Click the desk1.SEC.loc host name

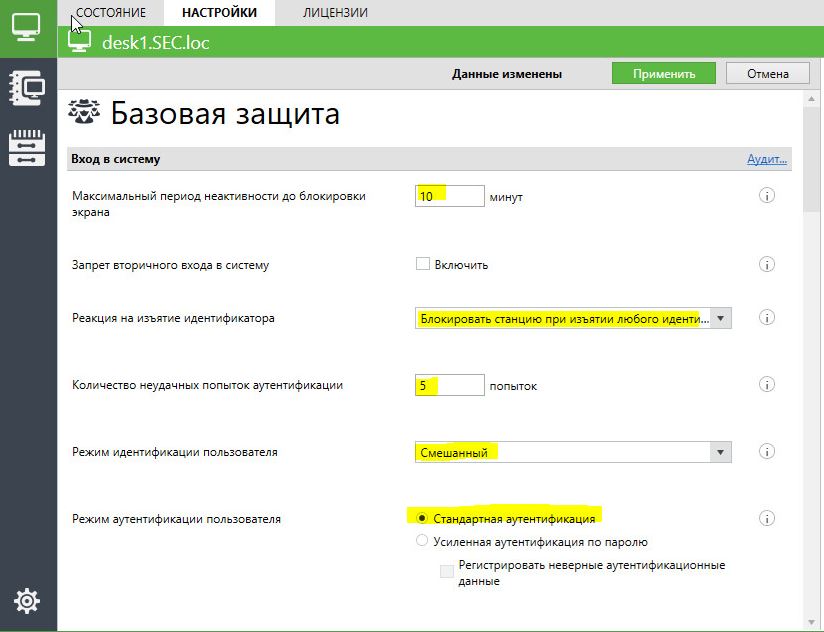(156, 43)
